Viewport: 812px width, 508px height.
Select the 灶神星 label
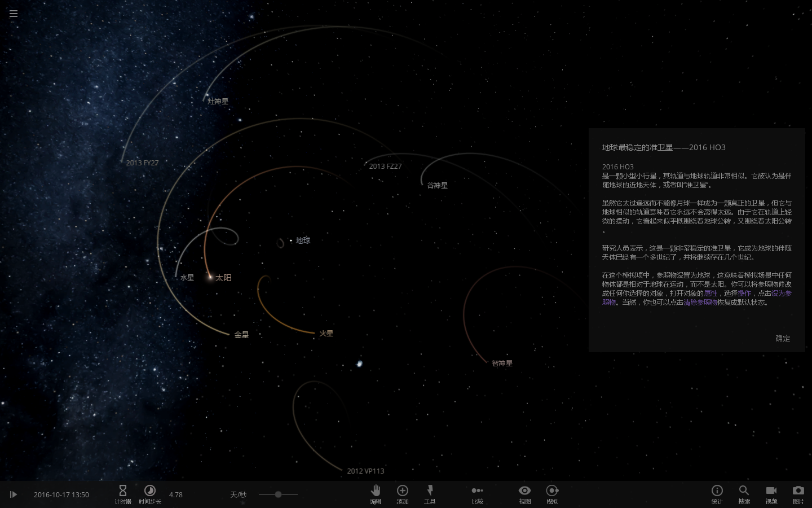[x=218, y=102]
